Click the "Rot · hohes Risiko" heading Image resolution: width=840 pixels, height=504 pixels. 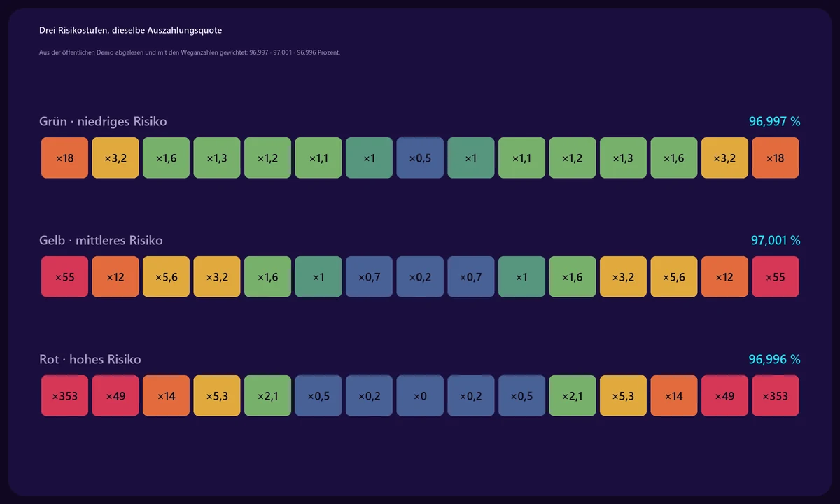click(90, 359)
